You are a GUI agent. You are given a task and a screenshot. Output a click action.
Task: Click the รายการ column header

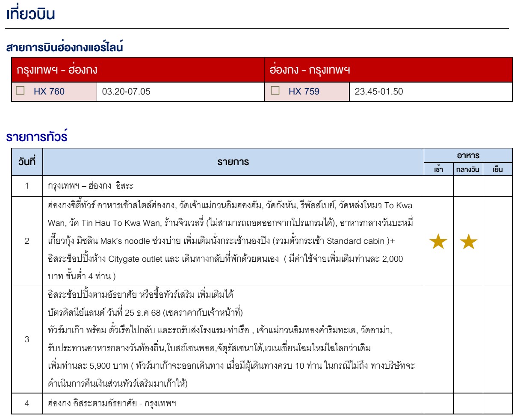(233, 162)
